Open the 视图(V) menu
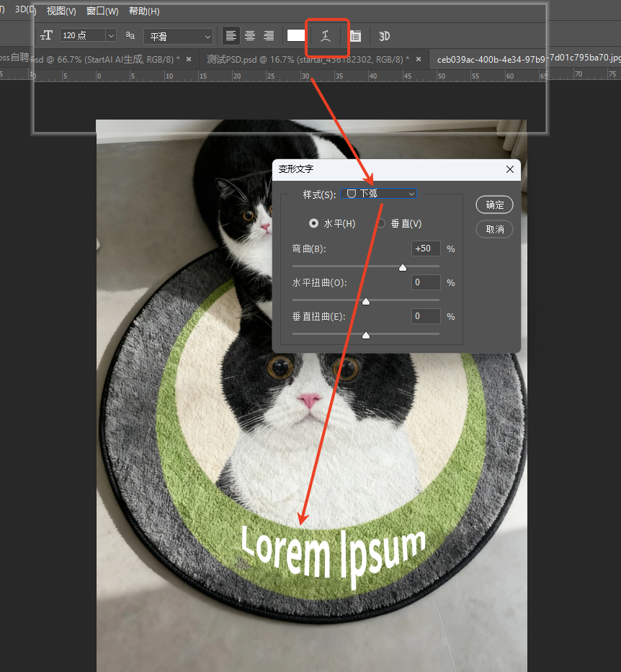 (61, 12)
